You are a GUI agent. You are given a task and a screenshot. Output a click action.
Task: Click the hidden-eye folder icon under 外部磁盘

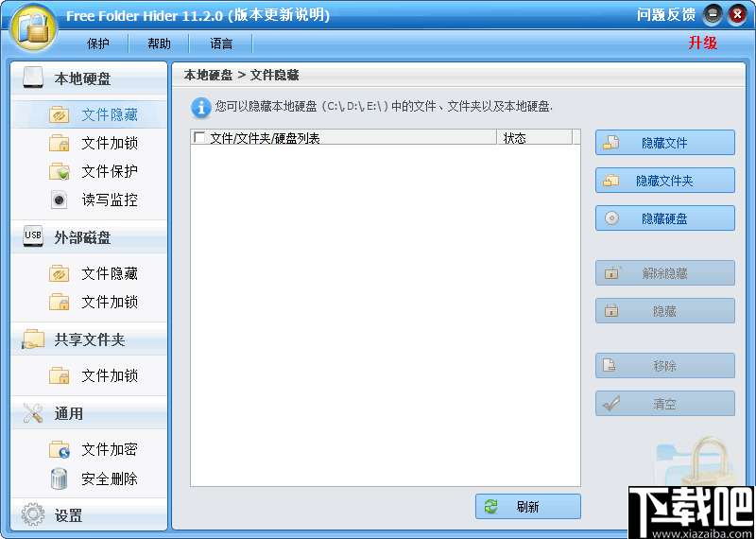coord(60,273)
